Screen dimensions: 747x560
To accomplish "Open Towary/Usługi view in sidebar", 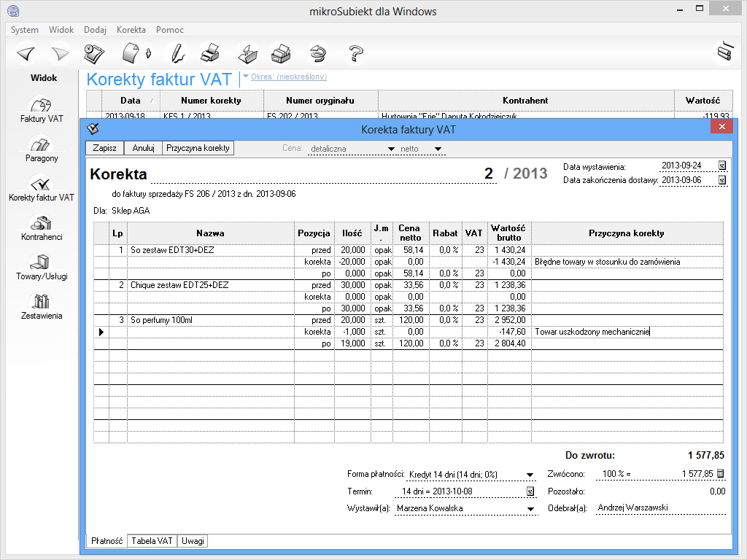I will 42,268.
